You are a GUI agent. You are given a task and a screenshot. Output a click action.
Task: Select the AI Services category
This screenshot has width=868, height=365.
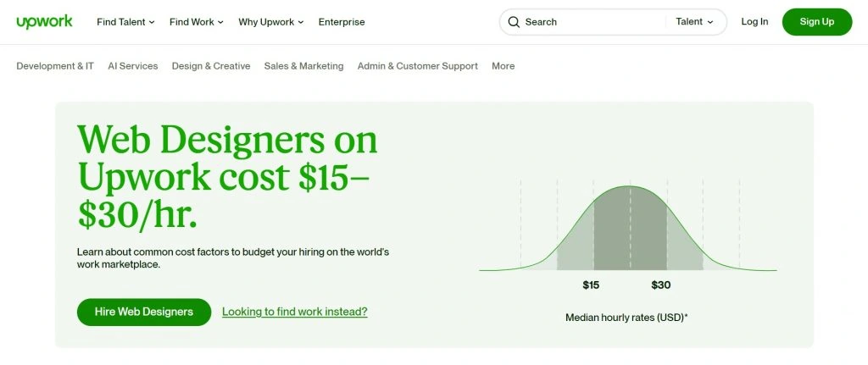[133, 66]
